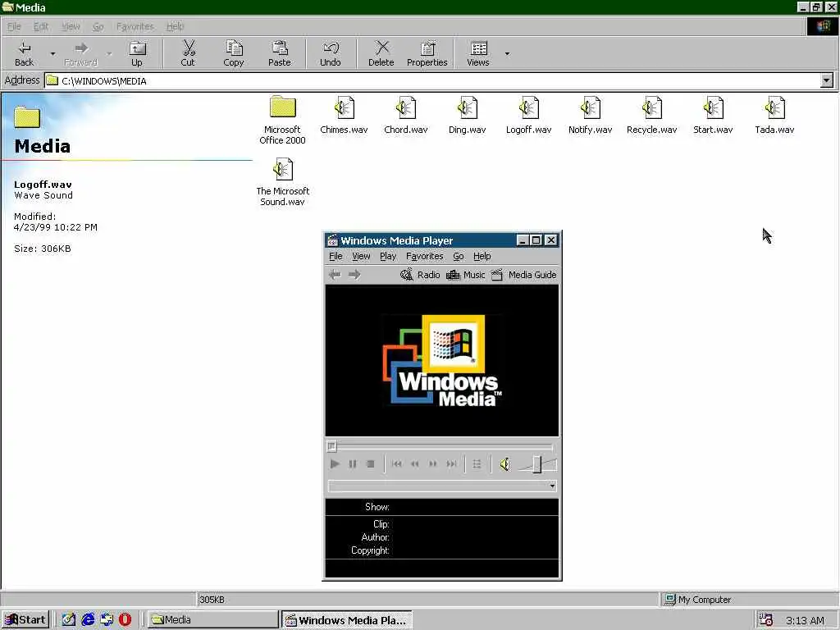Select the Recycle.wav file
Viewport: 840px width, 630px height.
pyautogui.click(x=652, y=115)
